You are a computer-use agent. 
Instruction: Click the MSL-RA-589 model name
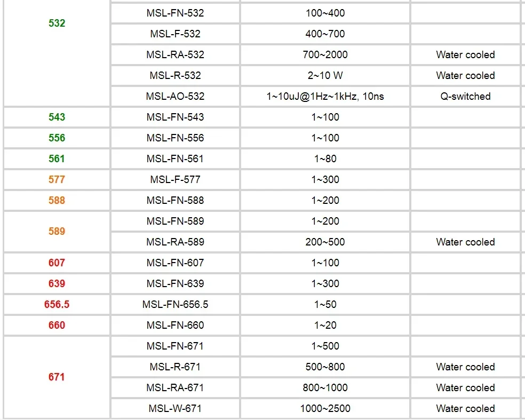tap(175, 242)
